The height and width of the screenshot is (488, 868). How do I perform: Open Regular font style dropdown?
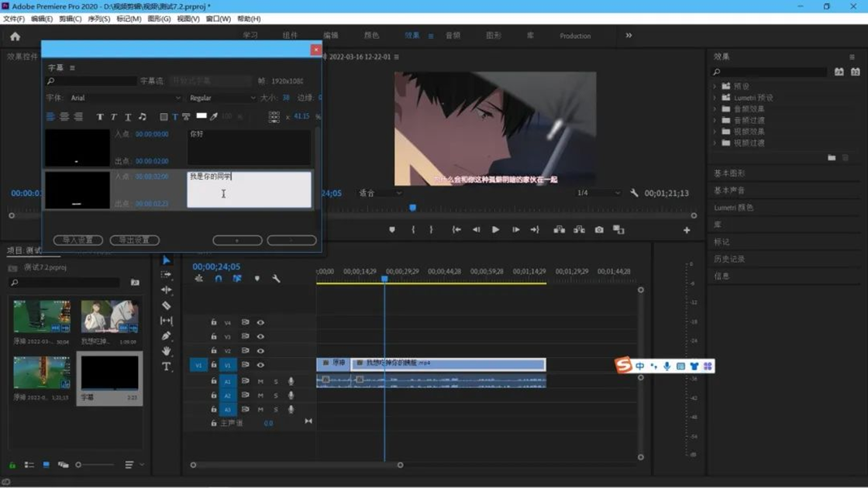222,98
